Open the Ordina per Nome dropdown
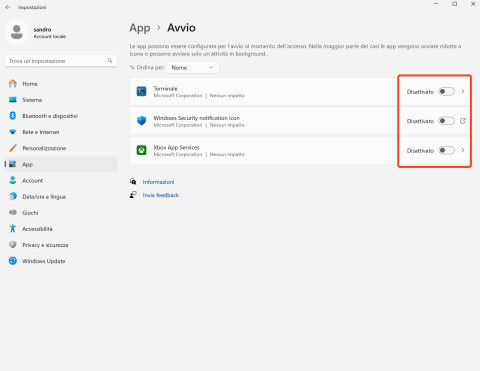This screenshot has height=371, width=480. pos(193,68)
